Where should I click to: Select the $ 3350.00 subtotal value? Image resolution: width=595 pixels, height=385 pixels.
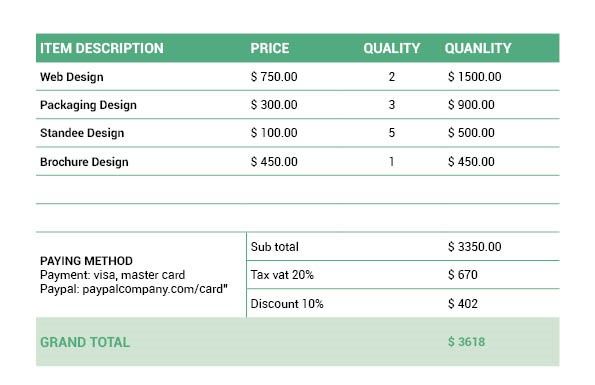(474, 247)
